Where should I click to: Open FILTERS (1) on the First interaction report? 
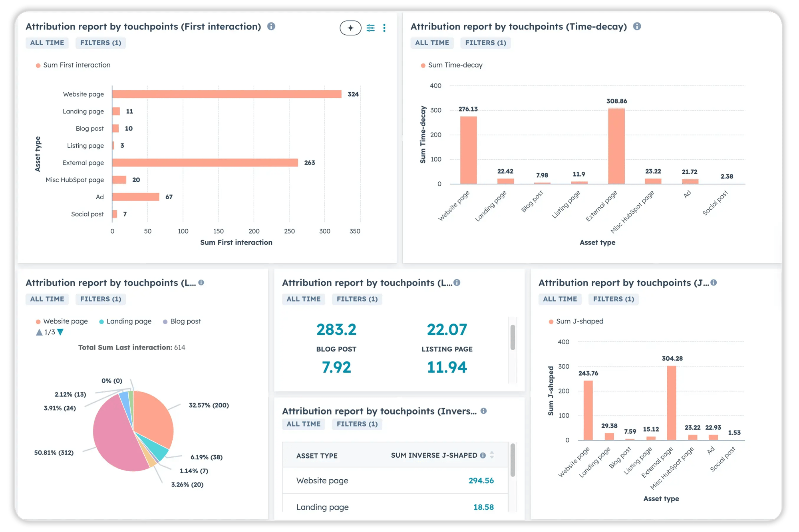pyautogui.click(x=100, y=43)
